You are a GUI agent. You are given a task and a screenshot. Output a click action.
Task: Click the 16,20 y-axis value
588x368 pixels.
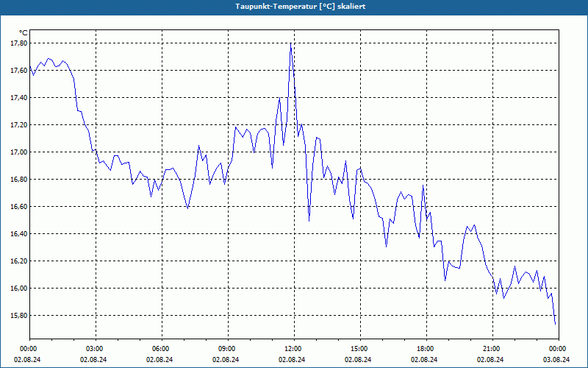20,261
